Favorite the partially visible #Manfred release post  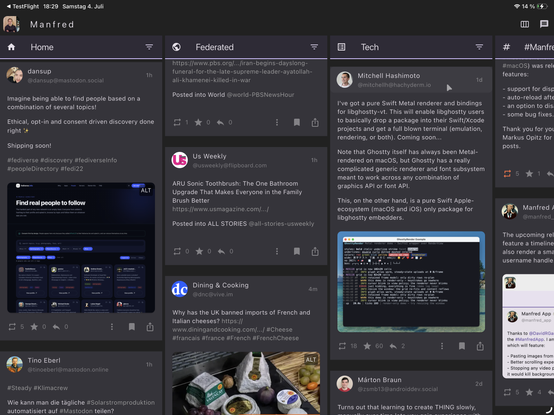tap(529, 173)
